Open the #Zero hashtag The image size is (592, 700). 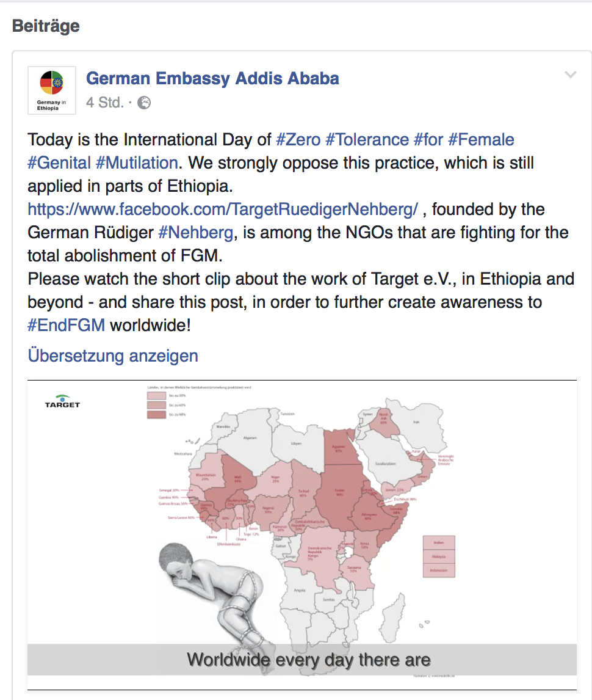point(298,140)
